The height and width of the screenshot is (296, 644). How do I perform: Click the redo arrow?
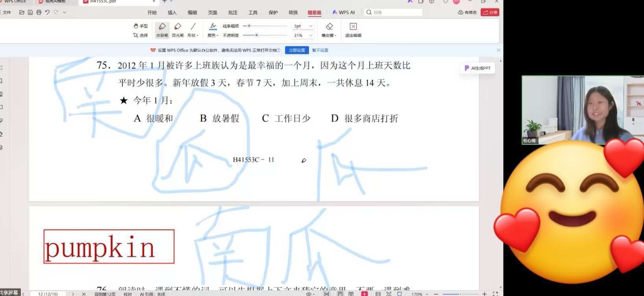pos(56,12)
